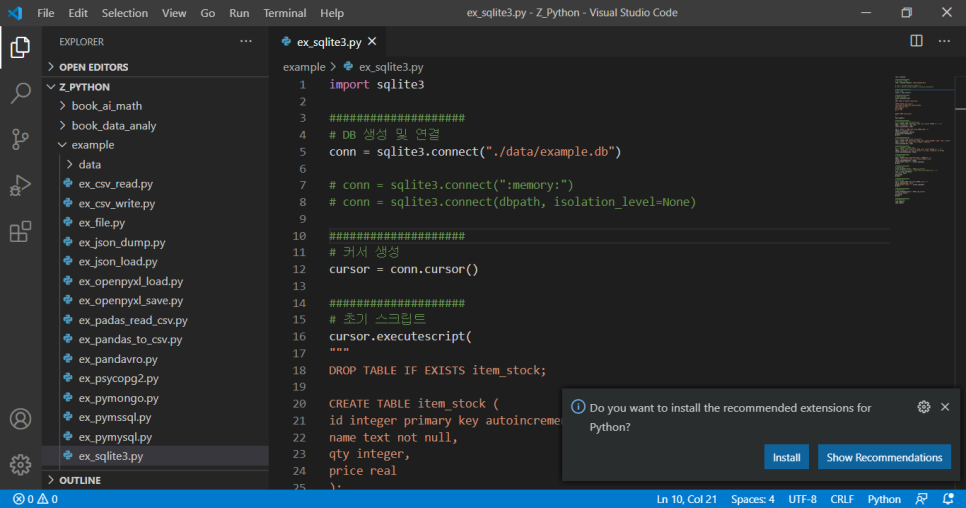
Task: Open ex_pymysql.py in explorer
Action: [x=155, y=437]
